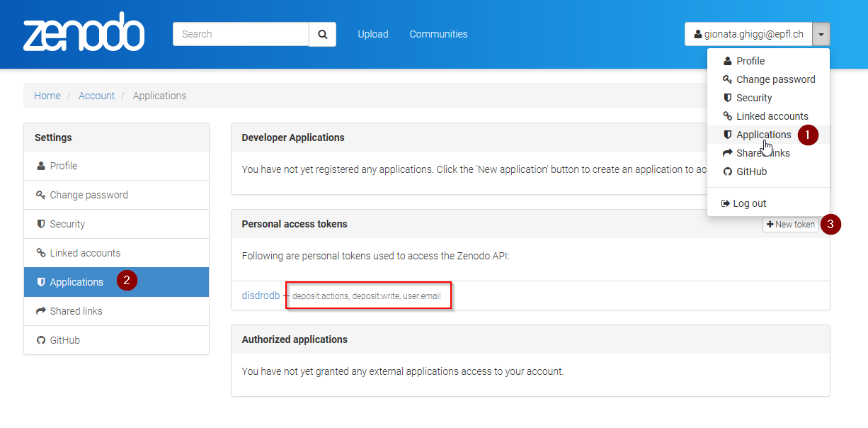Viewport: 868px width, 428px height.
Task: Click the magnifier search button
Action: (x=322, y=34)
